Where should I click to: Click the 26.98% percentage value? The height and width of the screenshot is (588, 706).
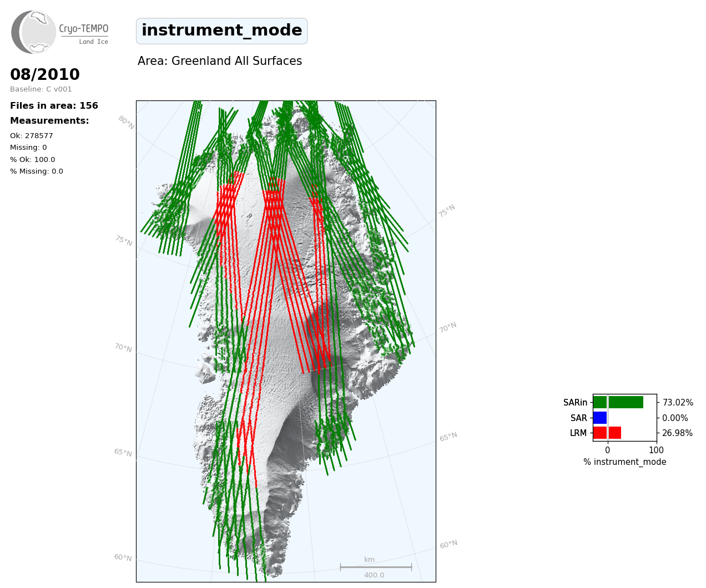(x=677, y=433)
